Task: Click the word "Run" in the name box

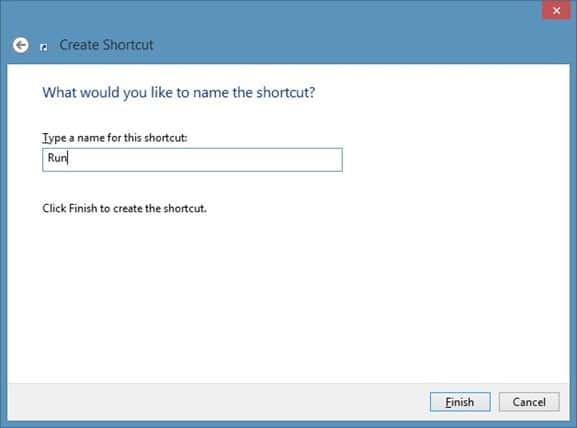Action: pos(57,158)
